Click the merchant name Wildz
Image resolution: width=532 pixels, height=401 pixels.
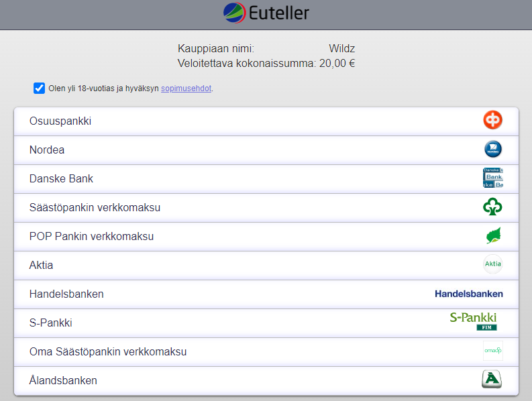coord(341,48)
